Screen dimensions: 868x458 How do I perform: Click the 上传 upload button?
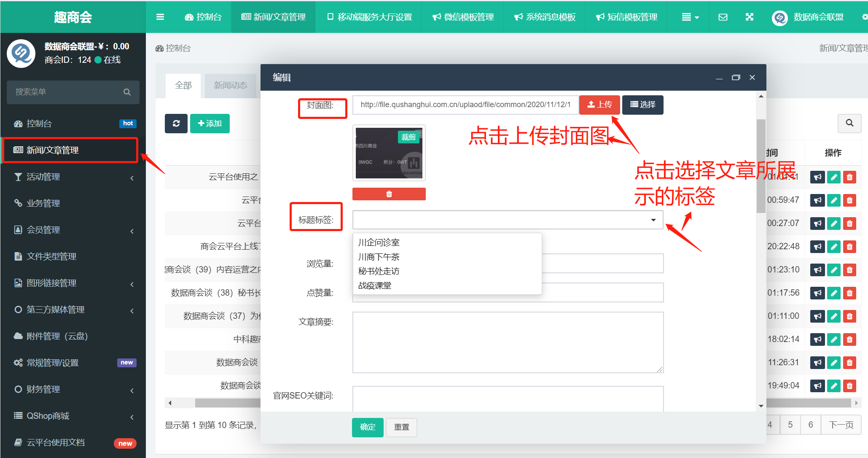tap(599, 105)
